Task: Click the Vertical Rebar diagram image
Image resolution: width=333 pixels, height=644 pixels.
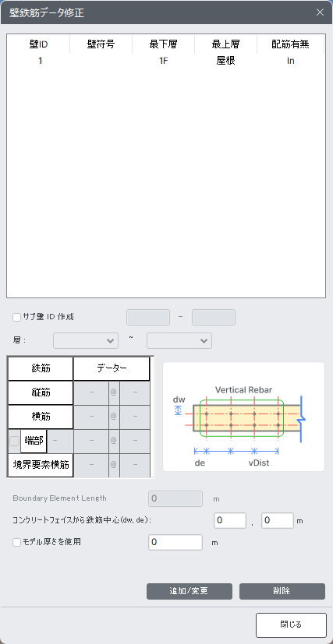Action: pos(244,417)
